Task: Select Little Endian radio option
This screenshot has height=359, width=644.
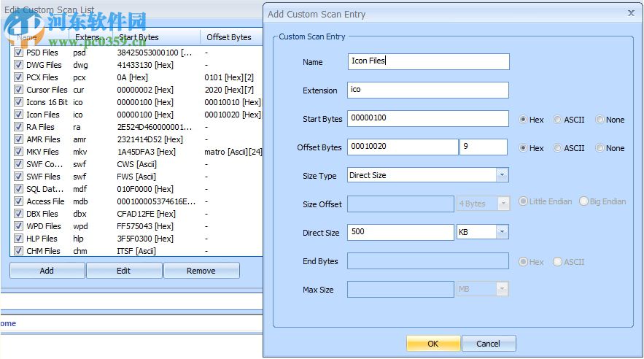Action: pos(523,201)
